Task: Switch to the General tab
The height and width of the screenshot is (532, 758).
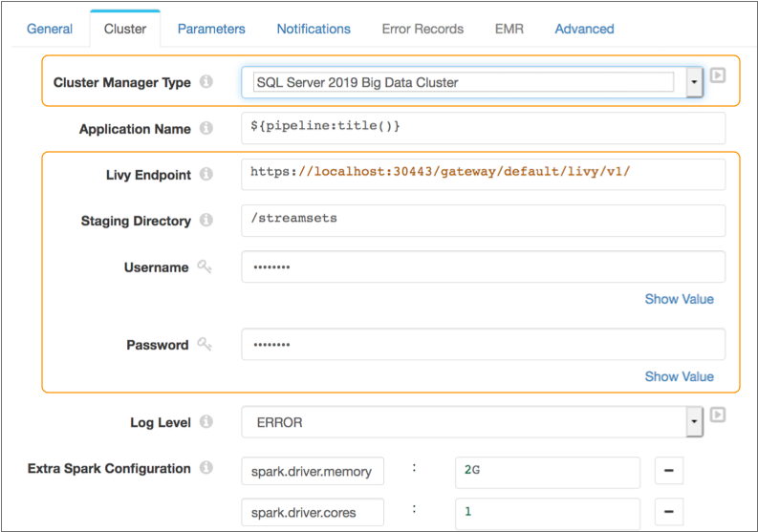Action: point(50,29)
